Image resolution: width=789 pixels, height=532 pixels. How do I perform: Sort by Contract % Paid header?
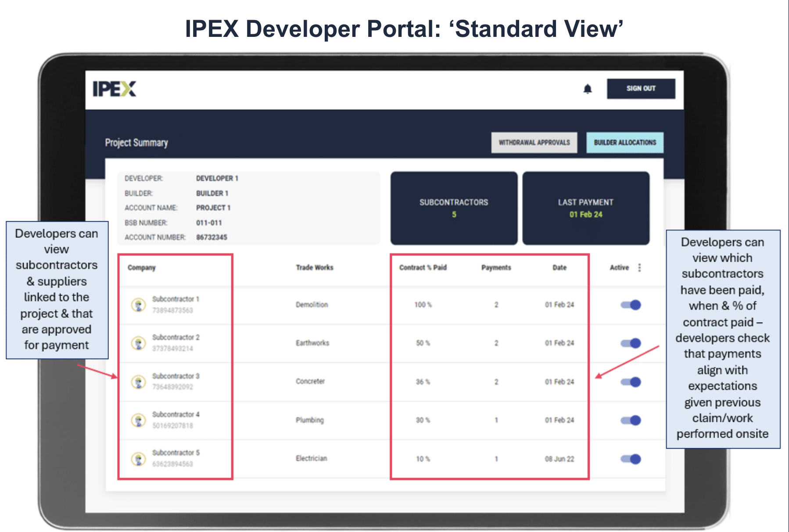click(x=423, y=267)
